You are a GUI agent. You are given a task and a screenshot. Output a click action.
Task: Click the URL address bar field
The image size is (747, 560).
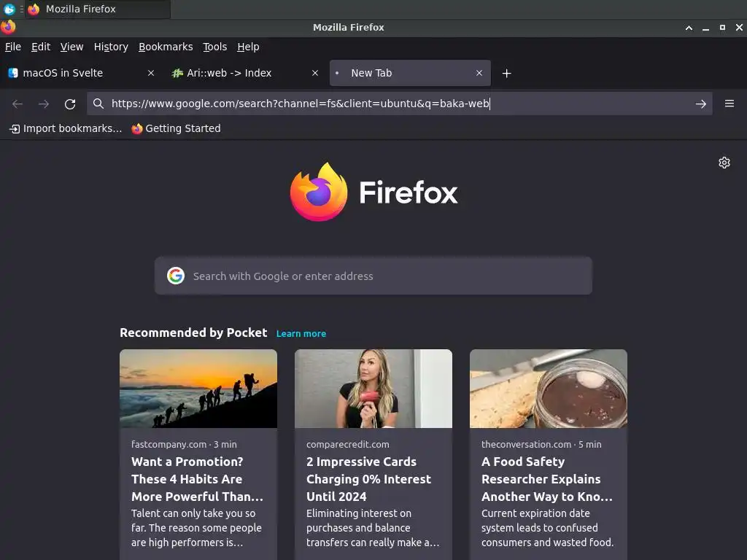coord(399,104)
